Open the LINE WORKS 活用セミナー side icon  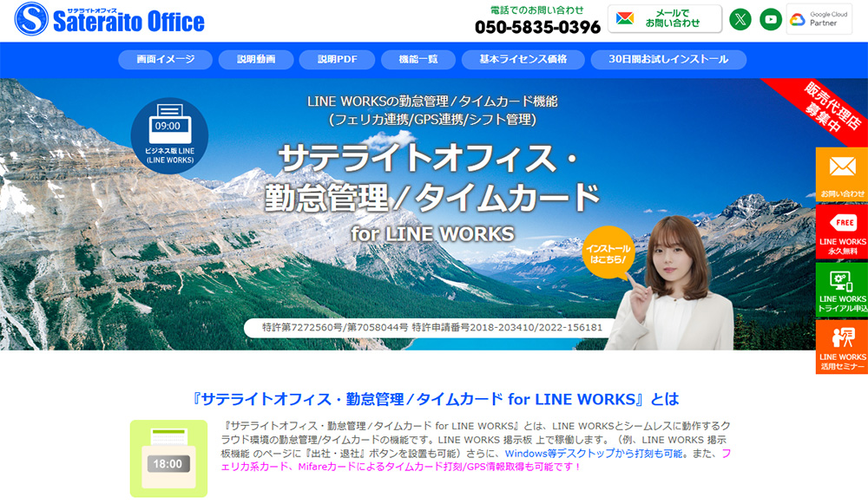841,347
